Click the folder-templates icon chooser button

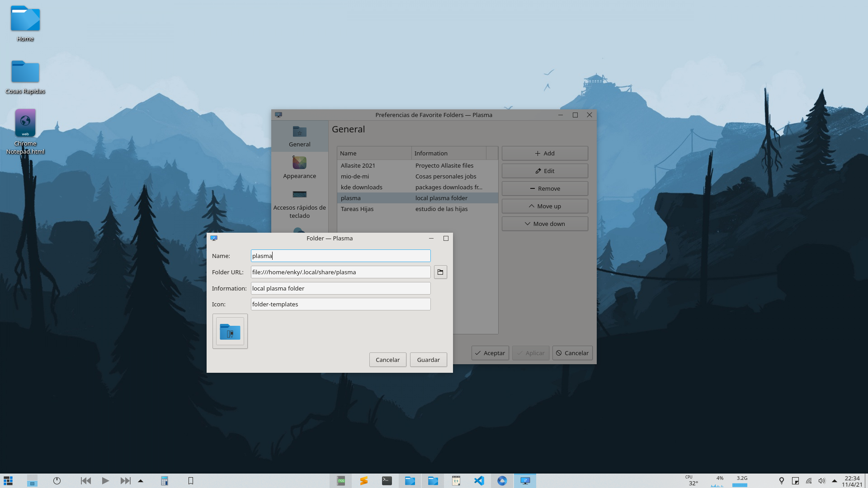point(230,331)
